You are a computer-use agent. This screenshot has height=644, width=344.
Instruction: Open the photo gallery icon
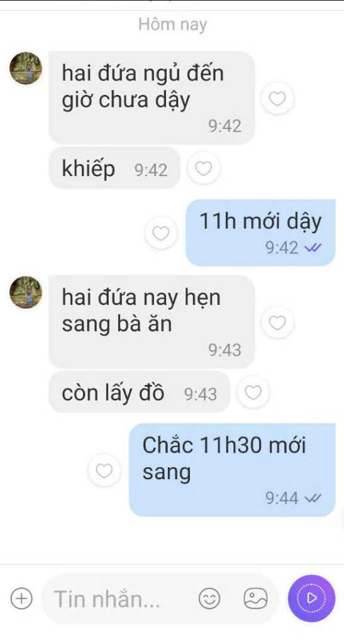(256, 599)
